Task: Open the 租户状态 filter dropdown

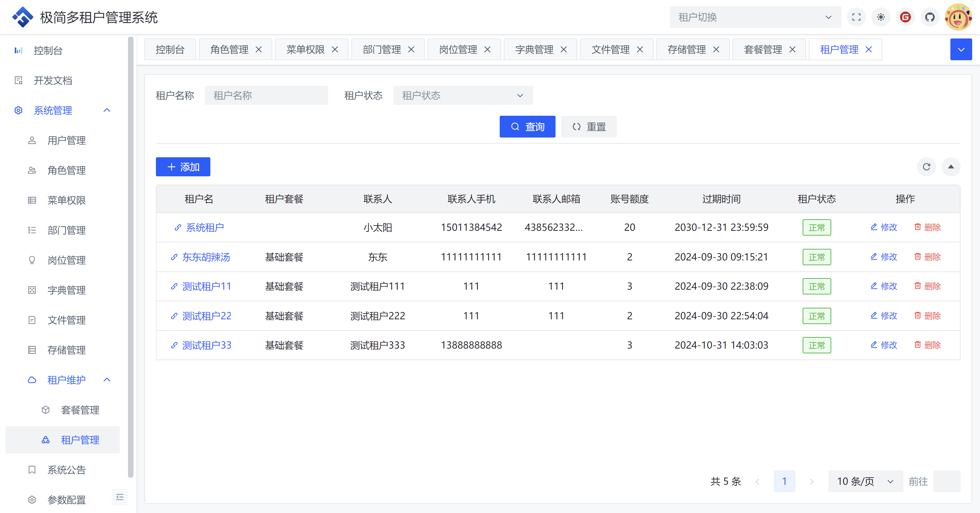Action: tap(463, 96)
